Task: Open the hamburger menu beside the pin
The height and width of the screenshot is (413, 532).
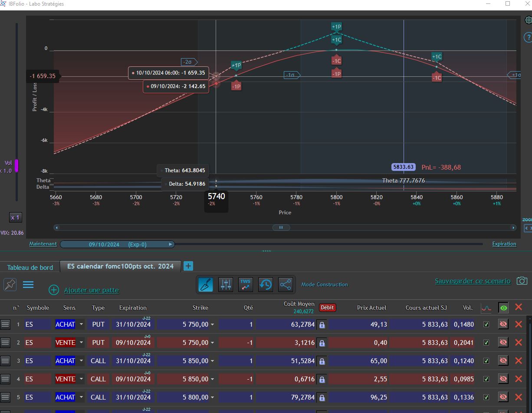Action: (x=28, y=285)
